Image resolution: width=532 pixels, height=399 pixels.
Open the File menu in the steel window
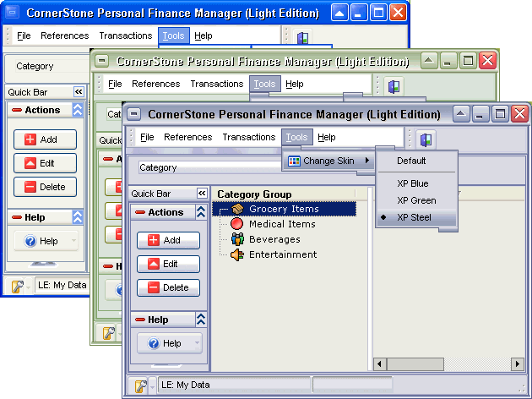pos(147,137)
